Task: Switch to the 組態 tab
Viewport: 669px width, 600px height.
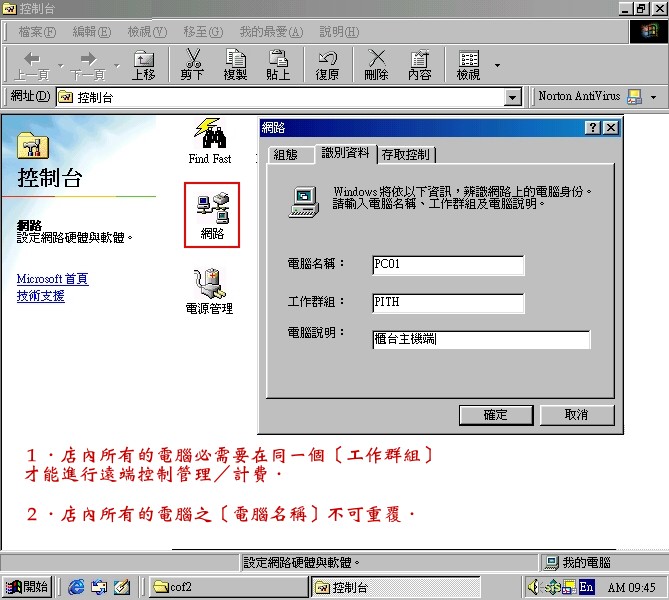Action: point(290,154)
